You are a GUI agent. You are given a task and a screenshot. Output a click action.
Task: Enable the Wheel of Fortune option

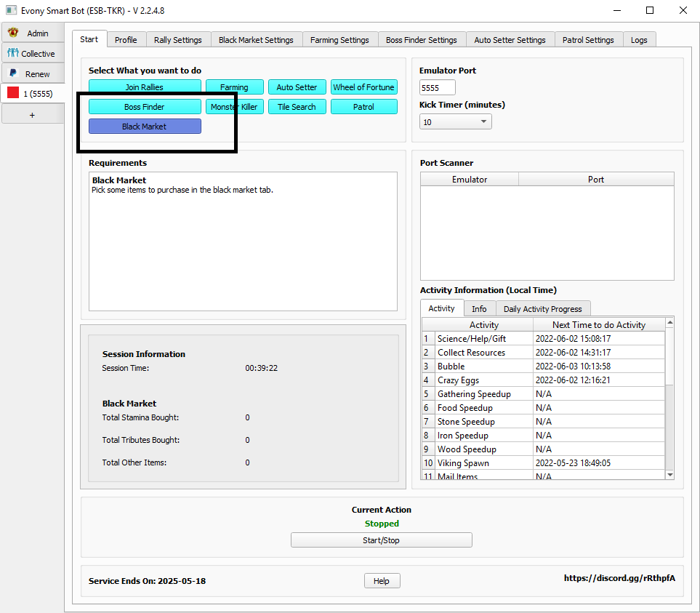[x=363, y=87]
